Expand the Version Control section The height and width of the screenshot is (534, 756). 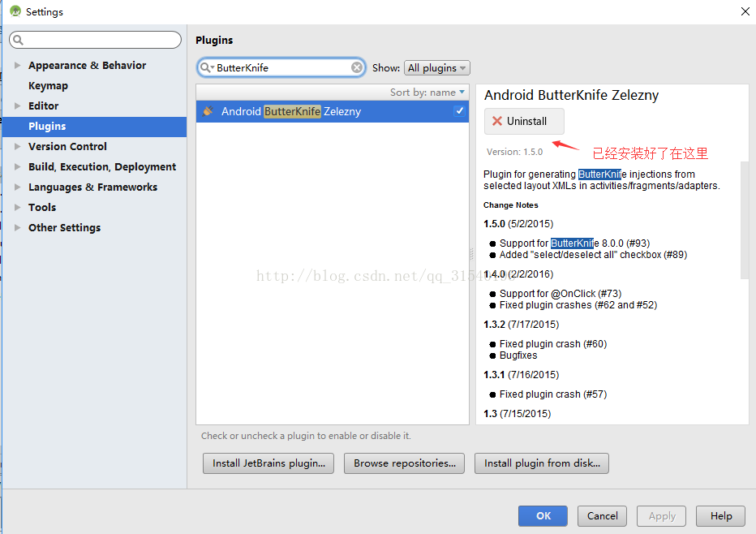[x=17, y=146]
